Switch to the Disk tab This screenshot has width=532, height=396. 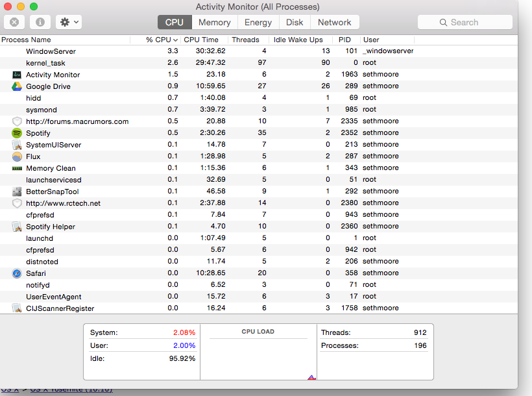295,22
